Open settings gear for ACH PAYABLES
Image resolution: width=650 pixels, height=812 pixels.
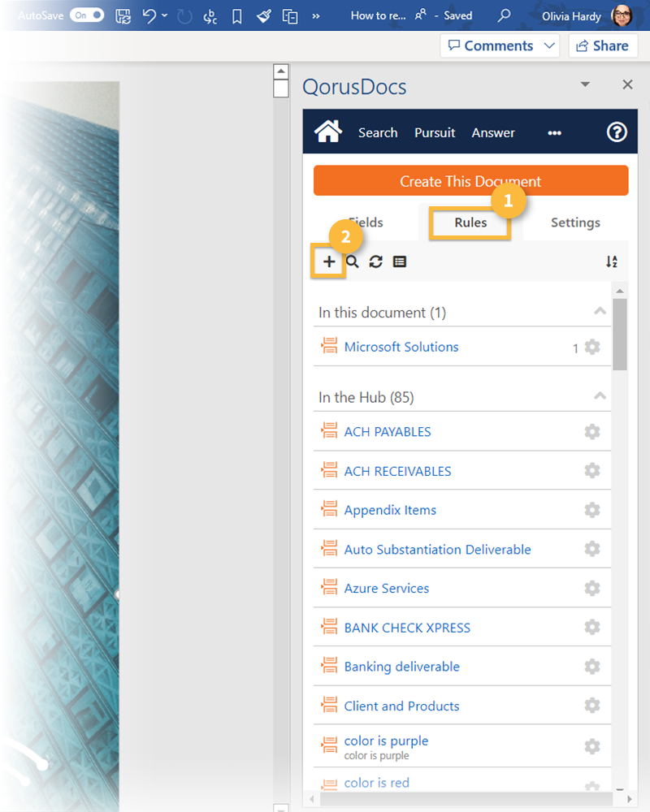pos(592,431)
